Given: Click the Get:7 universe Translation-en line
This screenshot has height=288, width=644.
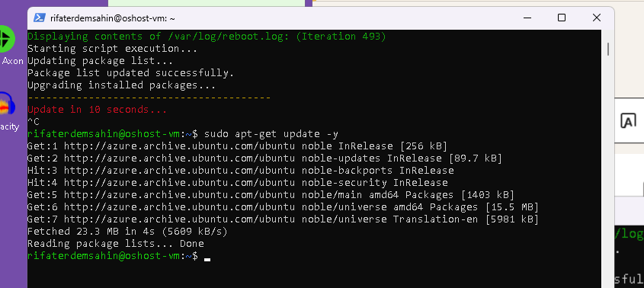Looking at the screenshot, I should click(283, 219).
